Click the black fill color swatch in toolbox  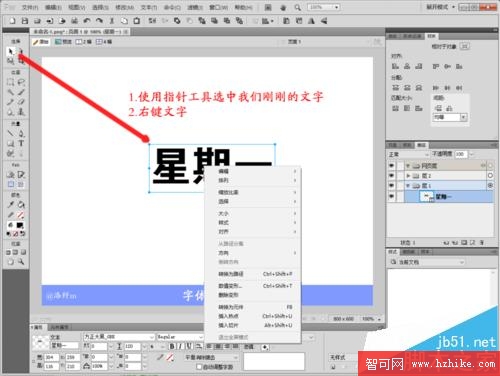click(x=20, y=225)
